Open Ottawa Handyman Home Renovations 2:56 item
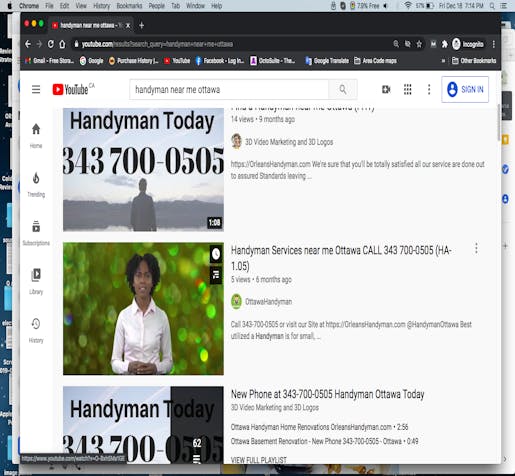Screen dimensions: 515x476 coord(319,427)
